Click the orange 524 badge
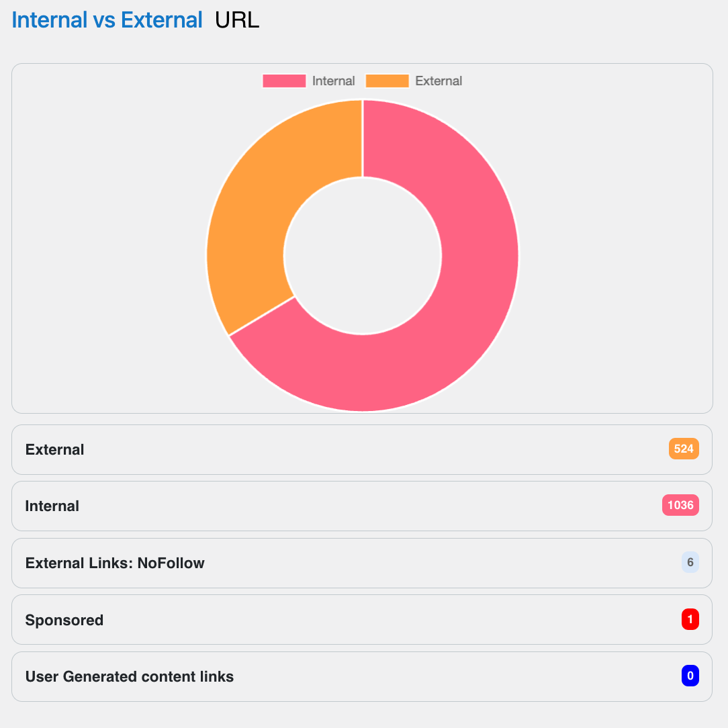The image size is (728, 728). pyautogui.click(x=684, y=449)
